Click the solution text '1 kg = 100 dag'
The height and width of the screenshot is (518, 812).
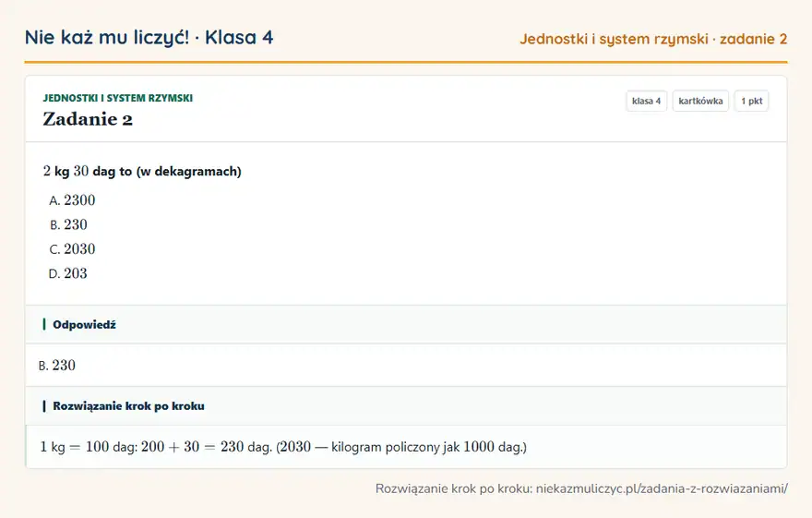point(89,447)
